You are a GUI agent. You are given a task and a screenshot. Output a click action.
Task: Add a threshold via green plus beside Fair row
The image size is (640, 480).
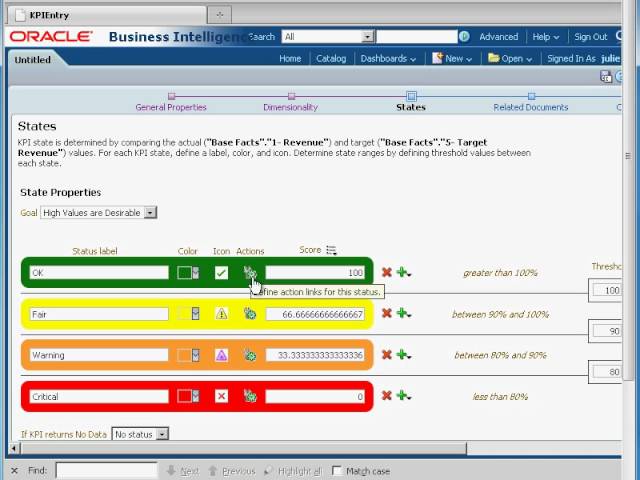[x=403, y=313]
